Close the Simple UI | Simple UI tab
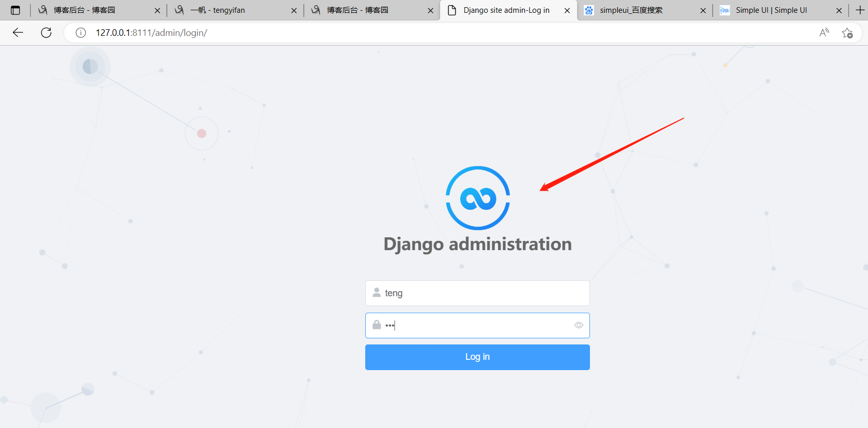 click(x=839, y=10)
